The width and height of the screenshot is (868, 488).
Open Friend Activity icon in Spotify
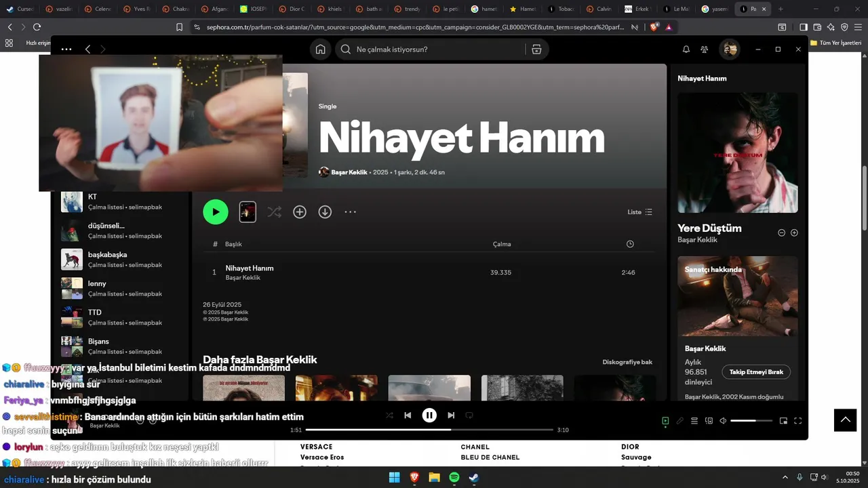tap(705, 49)
